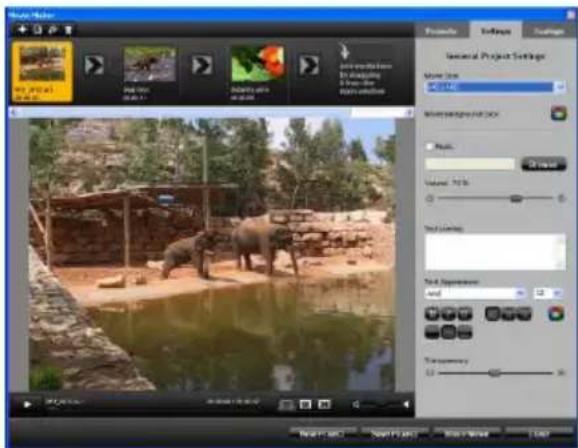Play the preview video
This screenshot has height=448, width=578.
click(x=27, y=404)
